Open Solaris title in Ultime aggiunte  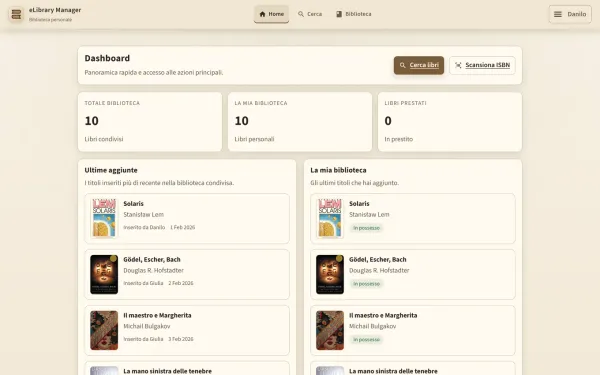134,204
